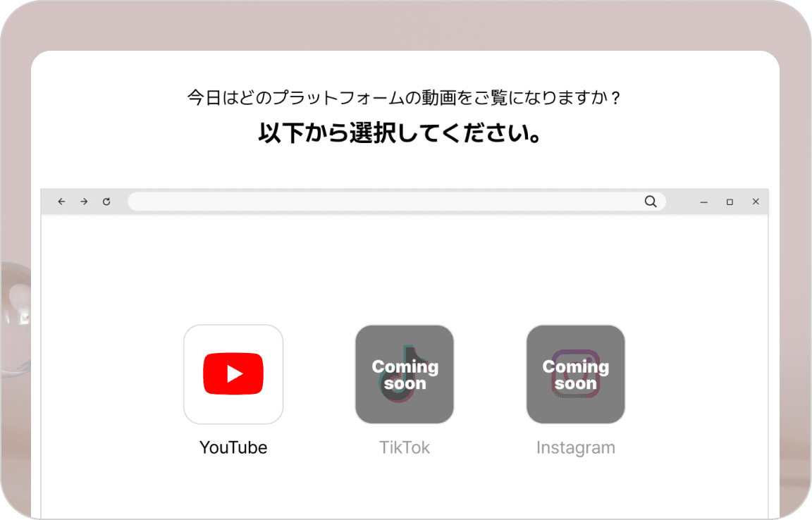
Task: Select the YouTube platform icon
Action: tap(233, 374)
